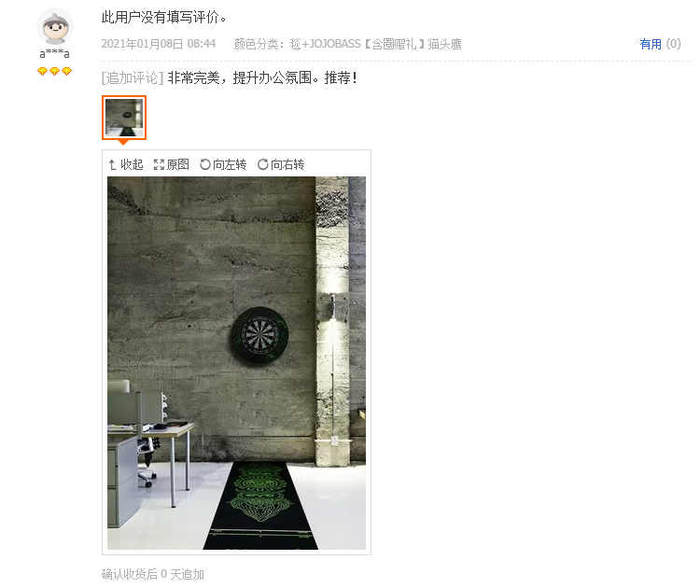The image size is (700, 588).
Task: Rotate the photo right with 向右转
Action: tap(281, 165)
